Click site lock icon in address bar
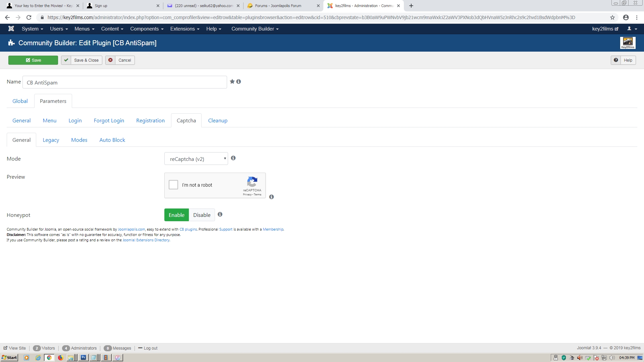 42,17
